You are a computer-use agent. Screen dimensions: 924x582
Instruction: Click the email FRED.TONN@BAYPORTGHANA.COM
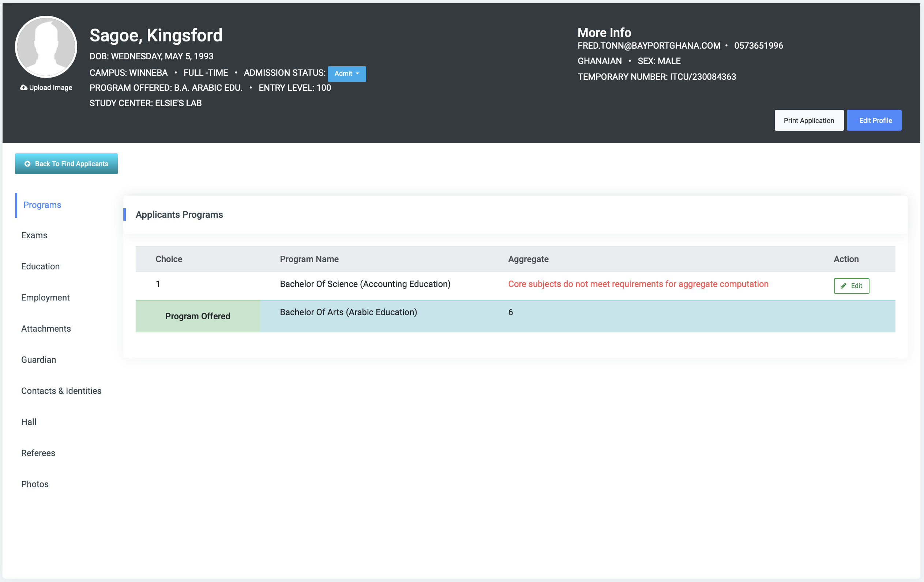pyautogui.click(x=649, y=46)
